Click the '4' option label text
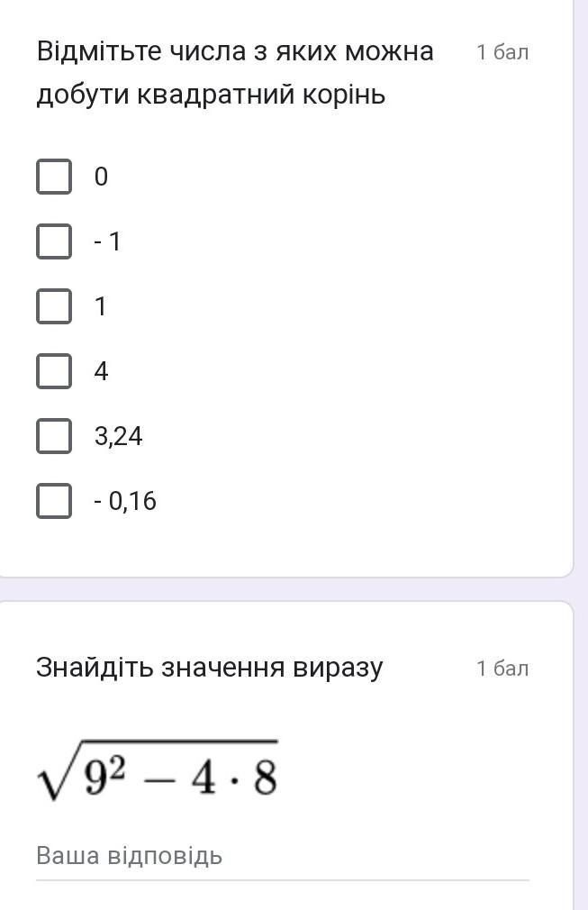Screen dimensions: 588x910 pos(101,371)
